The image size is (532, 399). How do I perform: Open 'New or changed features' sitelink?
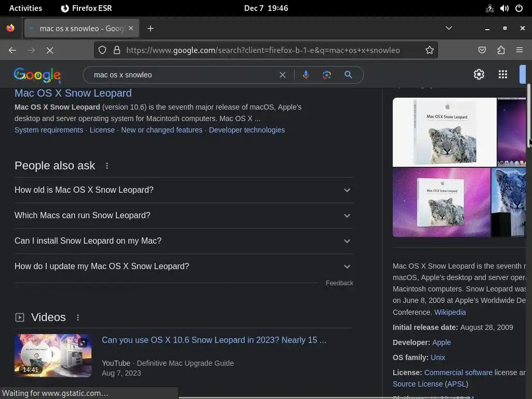click(x=162, y=130)
